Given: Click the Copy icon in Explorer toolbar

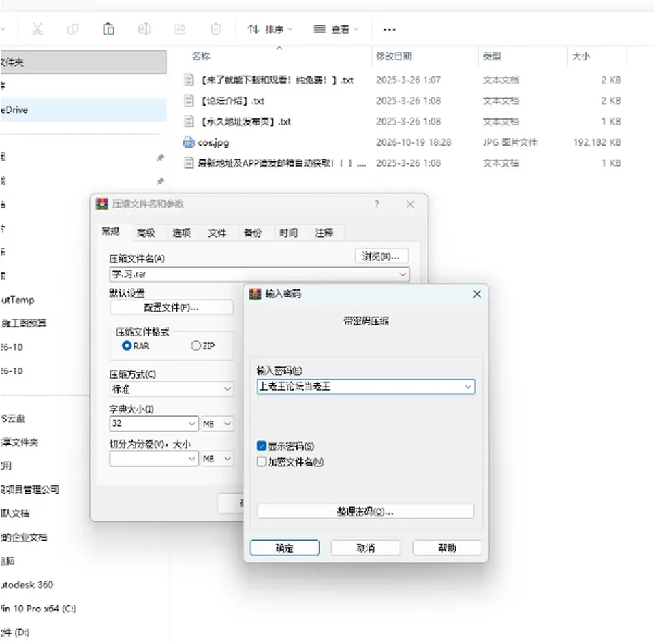Looking at the screenshot, I should tap(73, 29).
